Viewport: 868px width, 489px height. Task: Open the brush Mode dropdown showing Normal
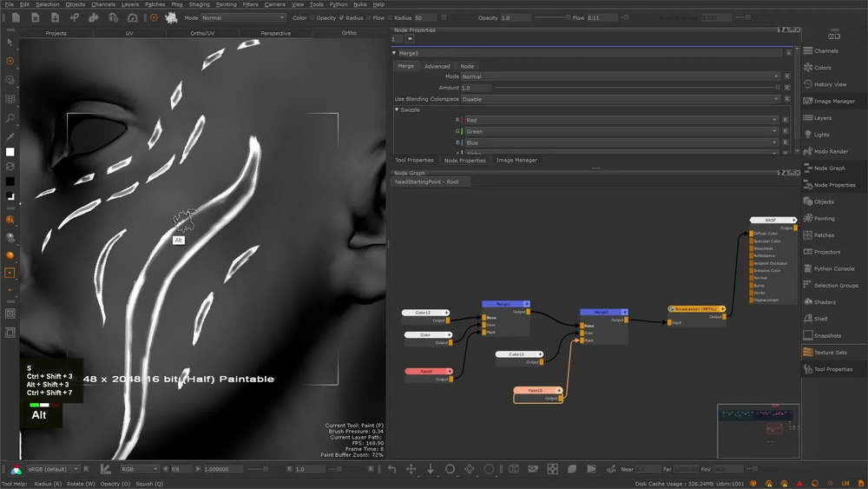tap(242, 17)
